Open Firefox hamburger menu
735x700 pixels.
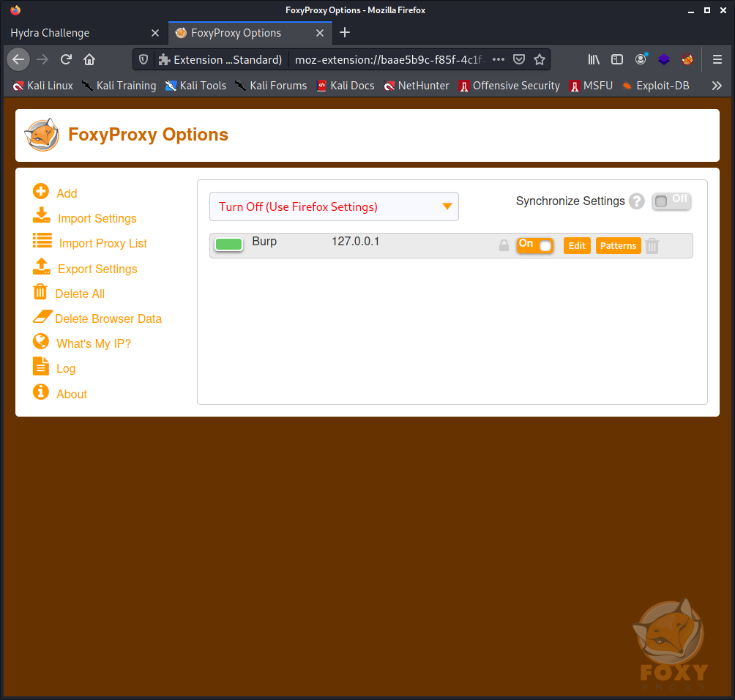[717, 59]
